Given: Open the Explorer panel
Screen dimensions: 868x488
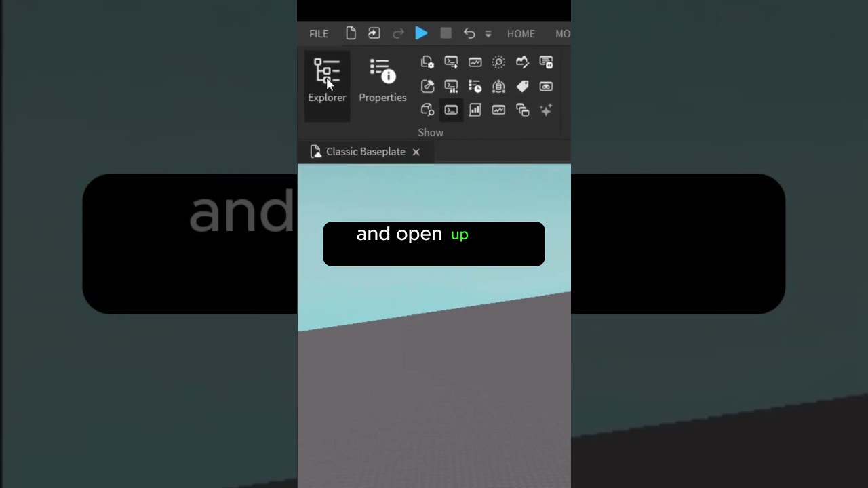Looking at the screenshot, I should 327,86.
